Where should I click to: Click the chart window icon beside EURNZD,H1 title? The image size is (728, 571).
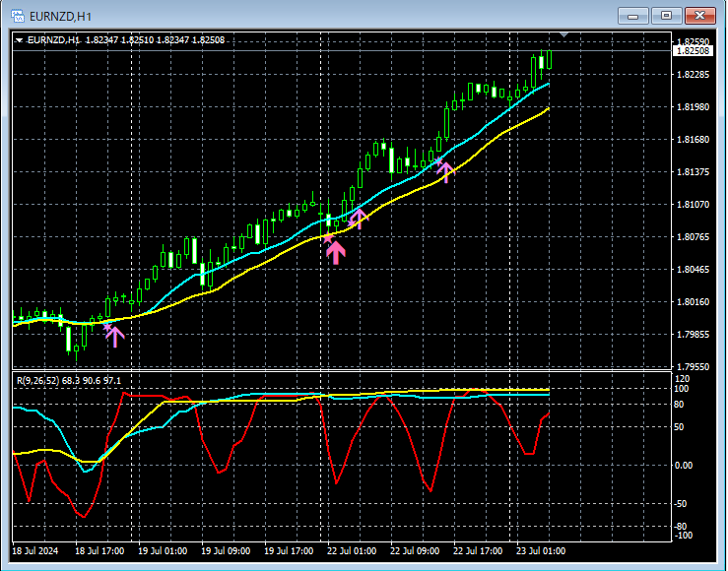(x=18, y=16)
